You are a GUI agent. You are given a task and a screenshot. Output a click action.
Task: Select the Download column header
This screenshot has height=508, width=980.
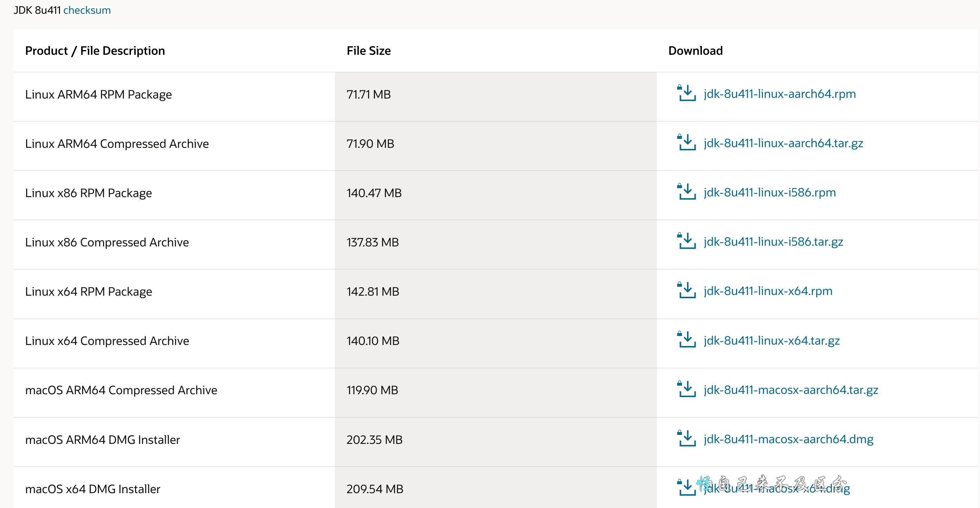(695, 51)
